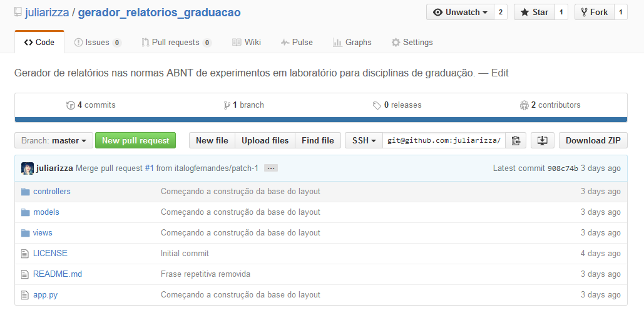The height and width of the screenshot is (310, 644).
Task: Open the Pulse tab
Action: (x=297, y=43)
